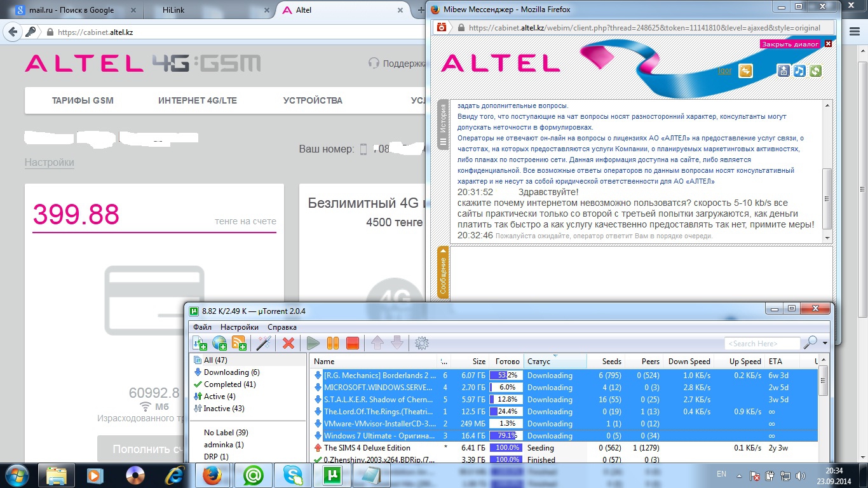Click the browser Back arrow button
Screen dimensions: 868x488
point(13,32)
